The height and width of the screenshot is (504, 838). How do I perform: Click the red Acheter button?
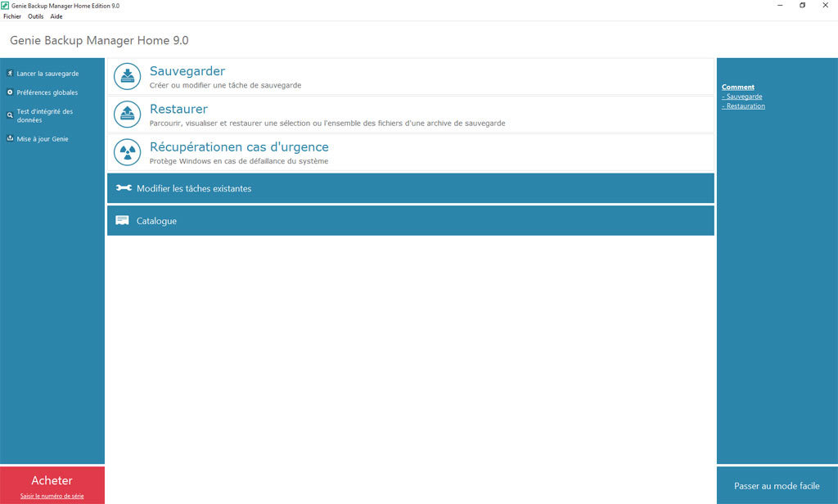(x=52, y=484)
